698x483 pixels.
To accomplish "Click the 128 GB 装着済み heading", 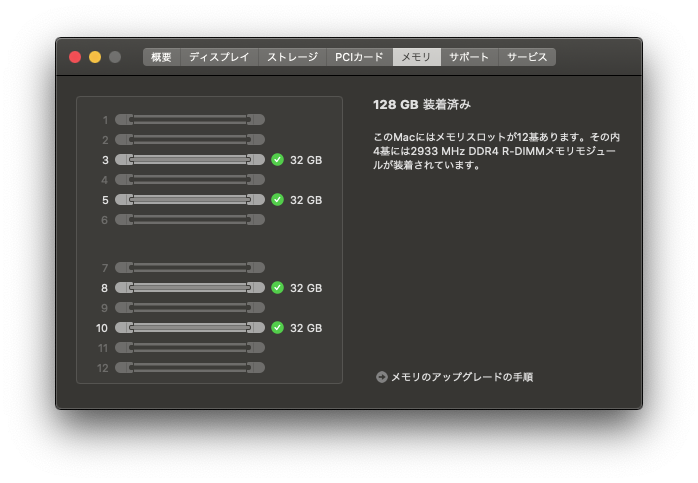I will 421,104.
